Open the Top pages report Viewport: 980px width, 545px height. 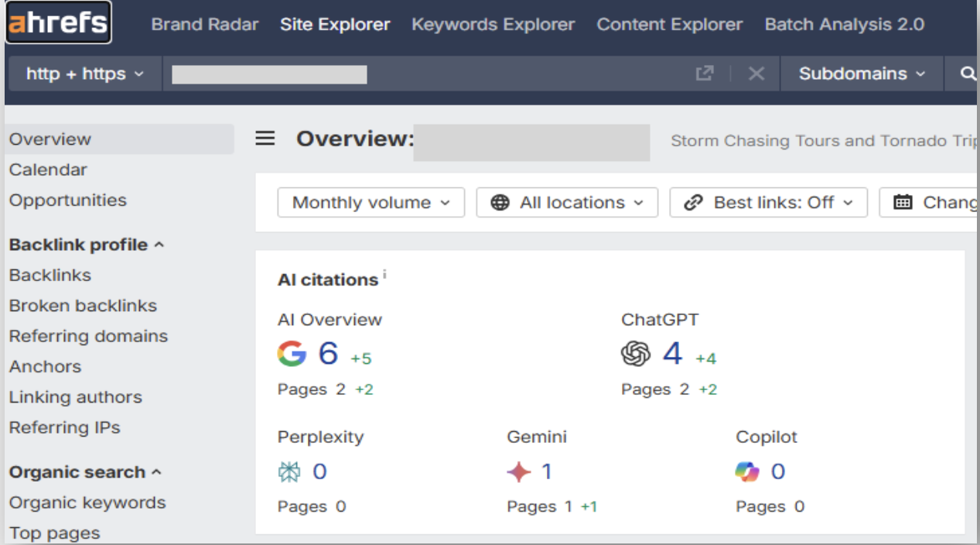[54, 533]
